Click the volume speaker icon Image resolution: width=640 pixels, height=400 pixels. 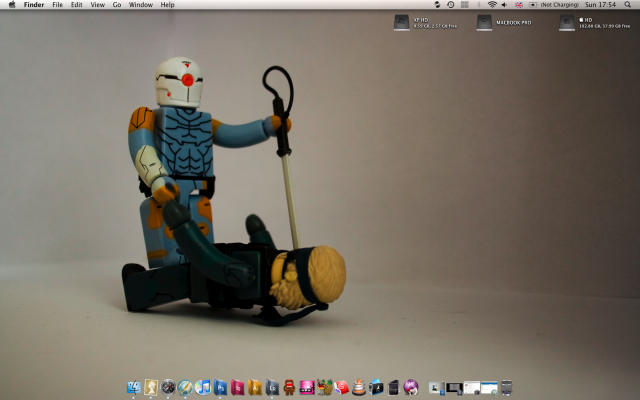[x=504, y=4]
